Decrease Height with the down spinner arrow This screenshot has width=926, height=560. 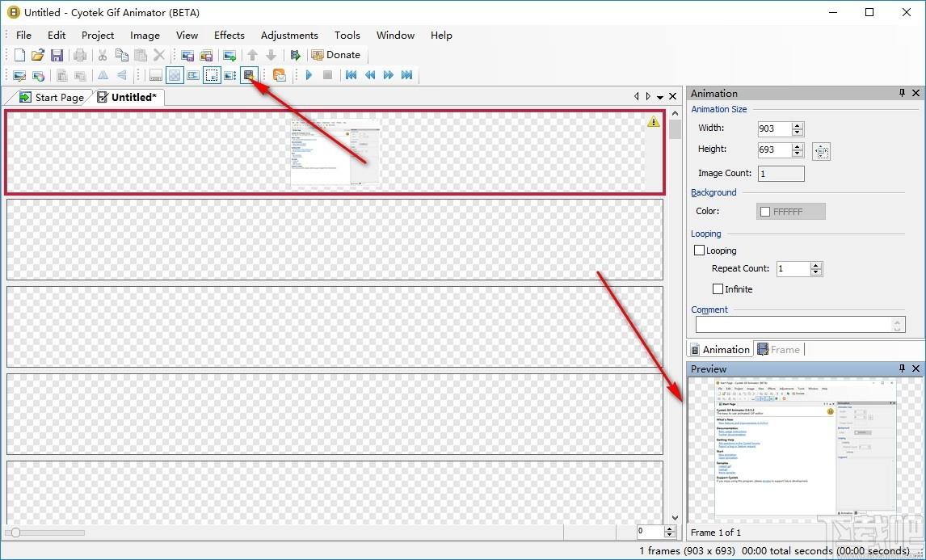[x=798, y=154]
